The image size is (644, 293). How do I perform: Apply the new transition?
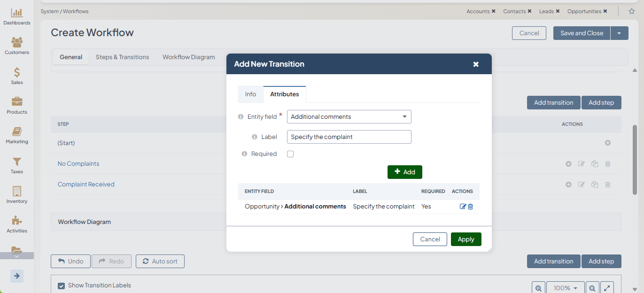click(466, 239)
